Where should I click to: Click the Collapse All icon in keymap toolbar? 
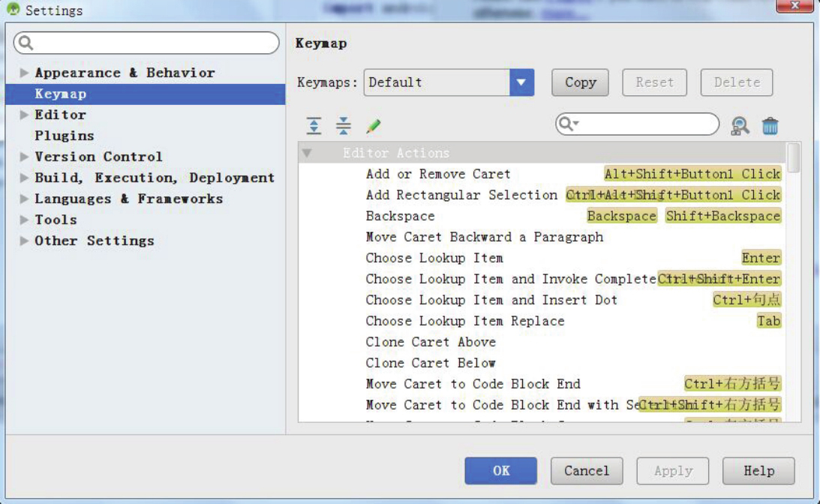344,125
